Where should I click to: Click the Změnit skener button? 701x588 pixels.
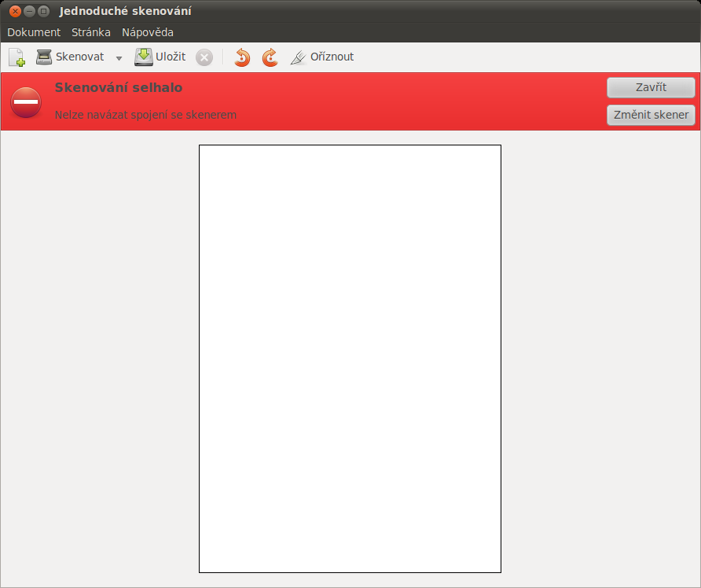(x=651, y=115)
